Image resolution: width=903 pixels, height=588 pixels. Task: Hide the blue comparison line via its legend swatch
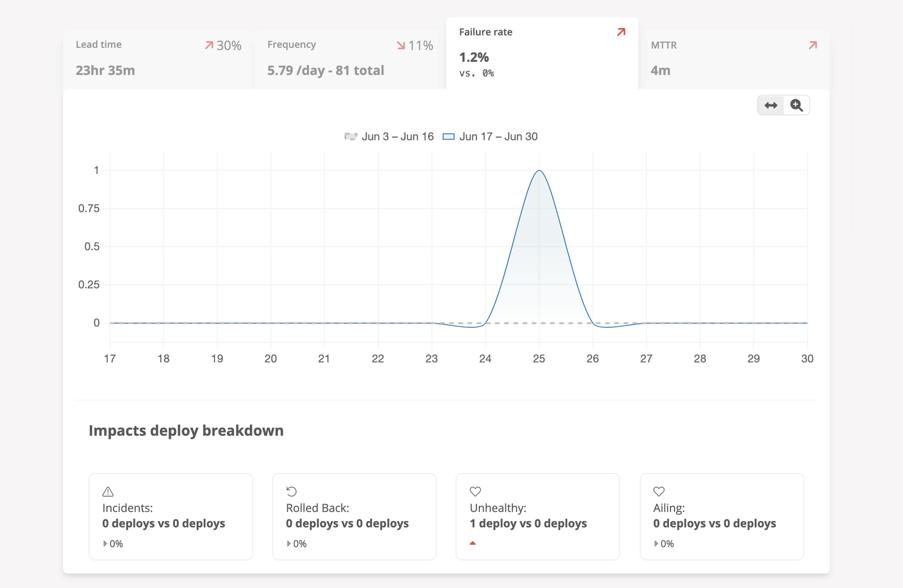pyautogui.click(x=449, y=136)
